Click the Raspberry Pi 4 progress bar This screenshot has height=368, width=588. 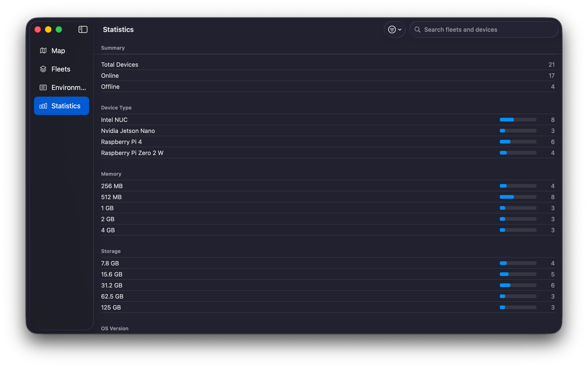pyautogui.click(x=518, y=142)
